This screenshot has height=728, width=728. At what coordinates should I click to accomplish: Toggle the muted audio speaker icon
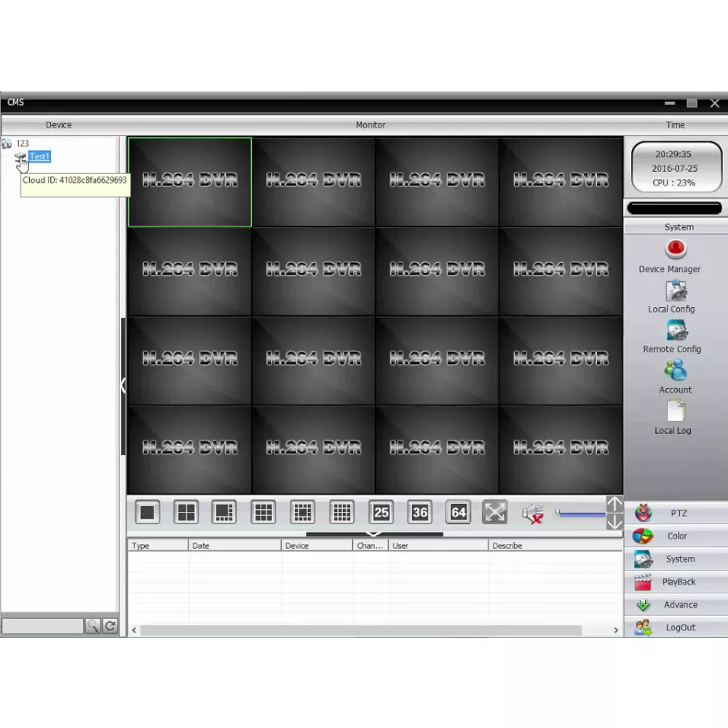pyautogui.click(x=533, y=514)
